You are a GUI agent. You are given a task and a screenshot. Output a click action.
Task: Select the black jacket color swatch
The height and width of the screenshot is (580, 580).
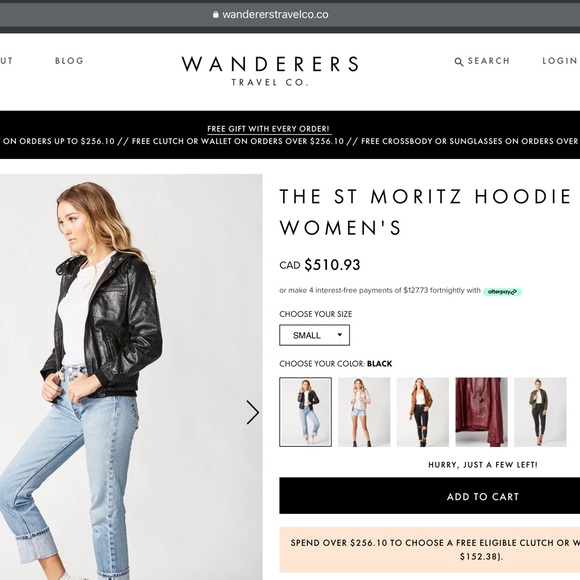coord(305,412)
